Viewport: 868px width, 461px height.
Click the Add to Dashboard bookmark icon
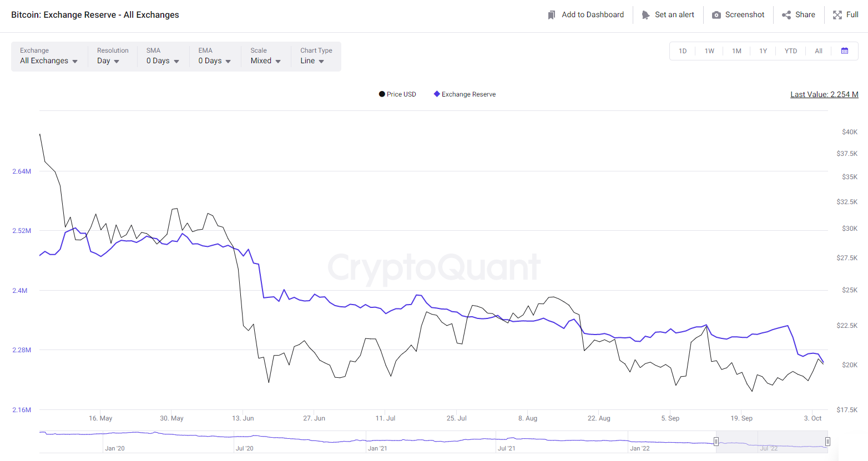coord(552,15)
